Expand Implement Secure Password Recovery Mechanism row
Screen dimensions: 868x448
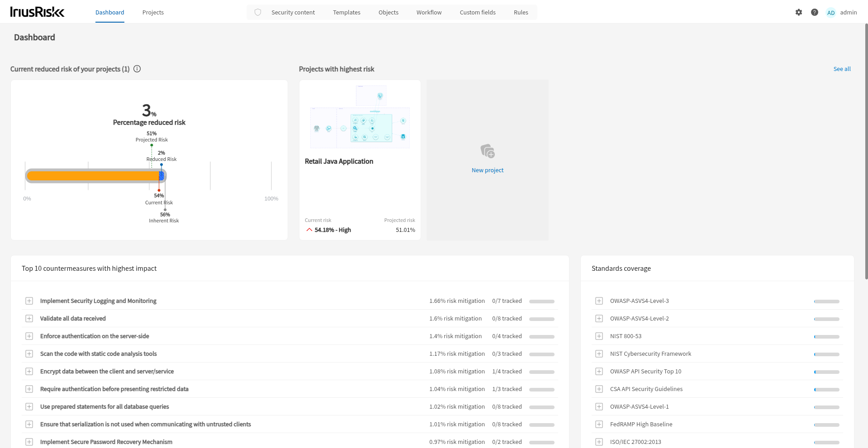(29, 442)
